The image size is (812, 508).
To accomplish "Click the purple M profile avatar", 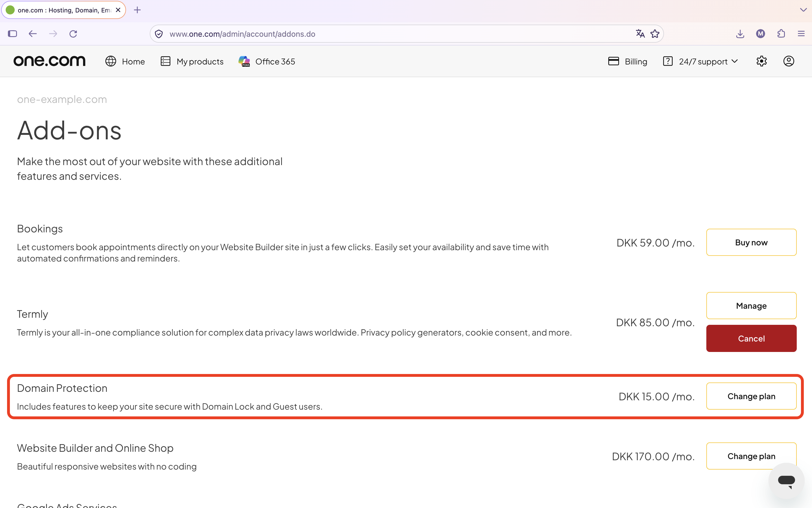I will click(x=761, y=34).
